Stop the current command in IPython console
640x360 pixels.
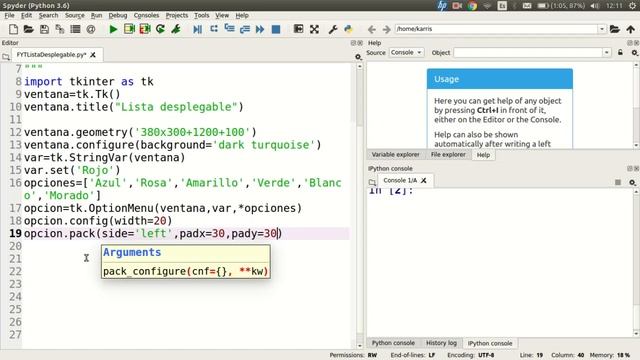[x=618, y=182]
